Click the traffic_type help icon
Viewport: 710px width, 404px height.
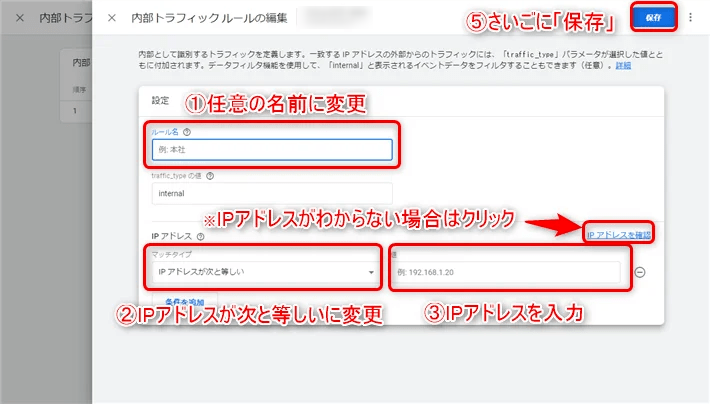[x=210, y=176]
